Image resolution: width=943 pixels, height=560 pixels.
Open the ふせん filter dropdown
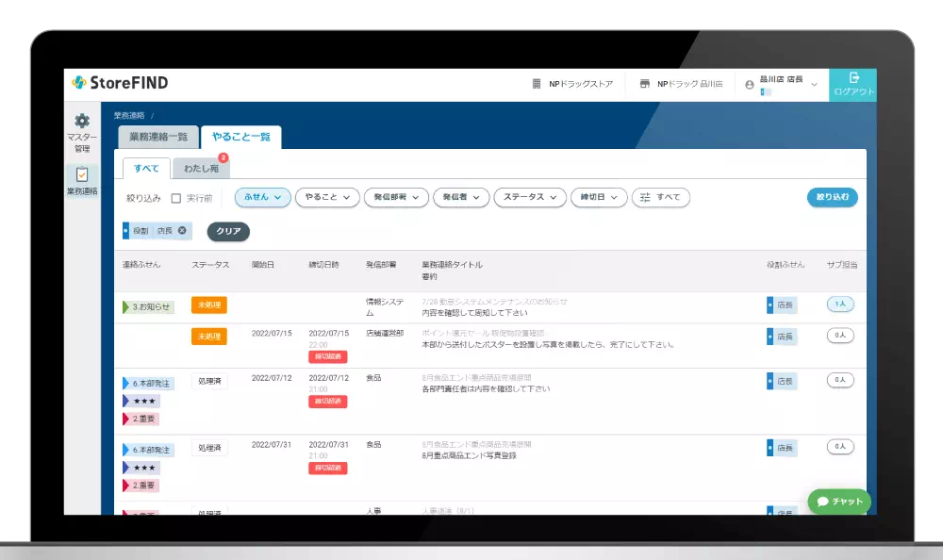click(263, 197)
